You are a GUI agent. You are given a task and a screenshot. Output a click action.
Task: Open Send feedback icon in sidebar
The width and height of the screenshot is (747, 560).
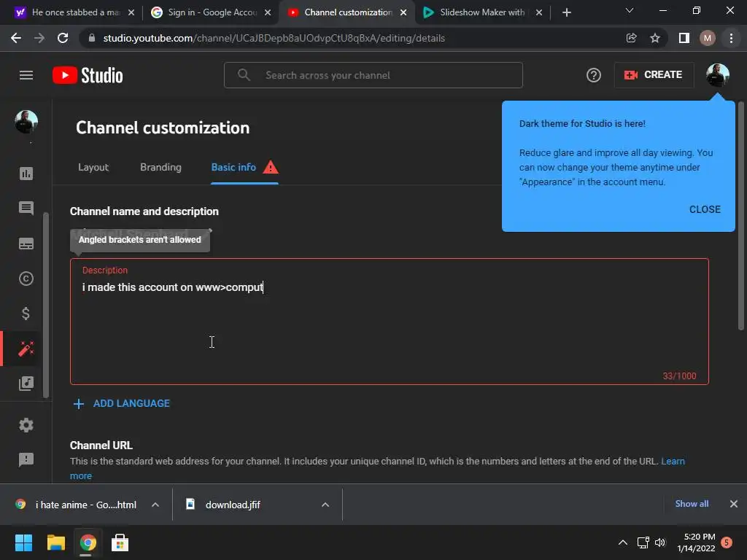click(x=26, y=459)
